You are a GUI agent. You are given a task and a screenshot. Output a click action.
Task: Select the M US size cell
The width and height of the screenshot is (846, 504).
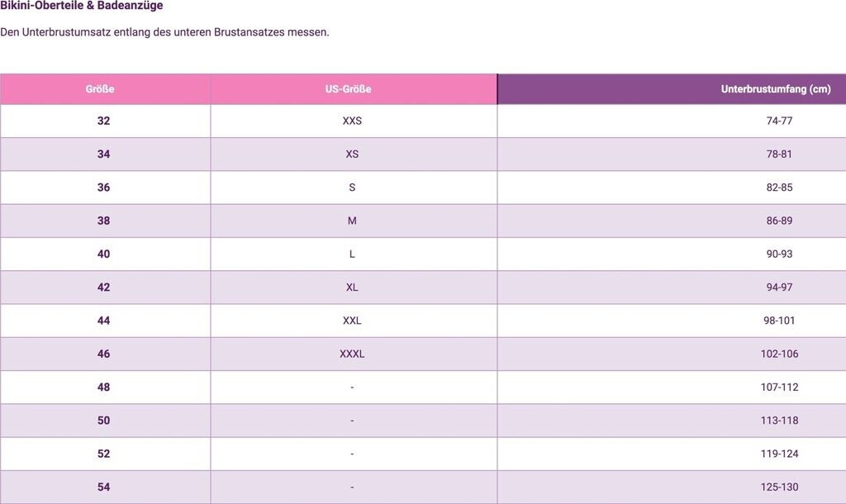pyautogui.click(x=352, y=221)
